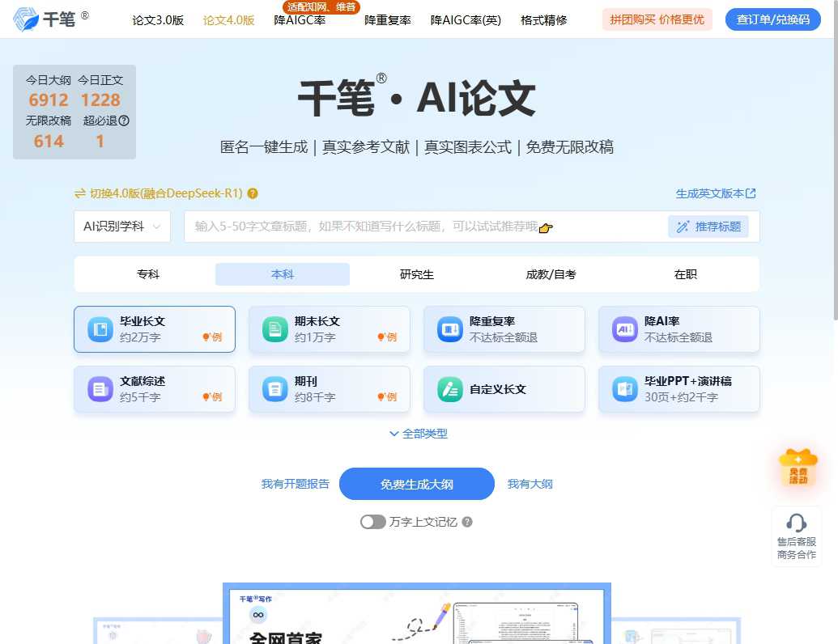Select the 毕业长文 document icon
838x644 pixels.
[102, 328]
